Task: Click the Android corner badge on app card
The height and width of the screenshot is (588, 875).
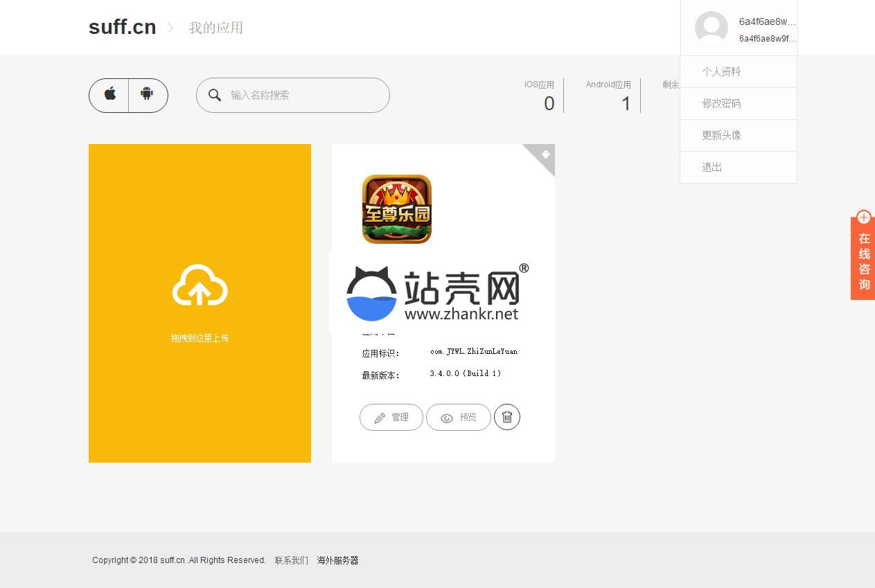Action: click(545, 154)
